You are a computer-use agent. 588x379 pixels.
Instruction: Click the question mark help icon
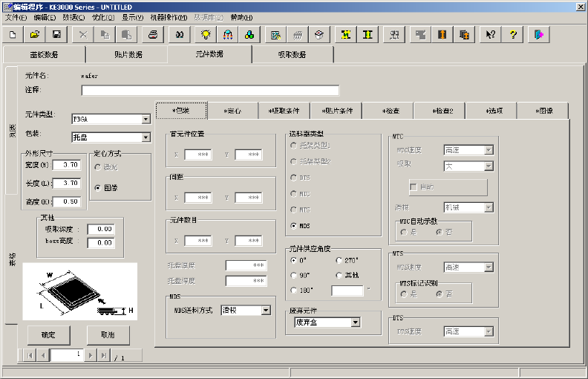[x=512, y=34]
